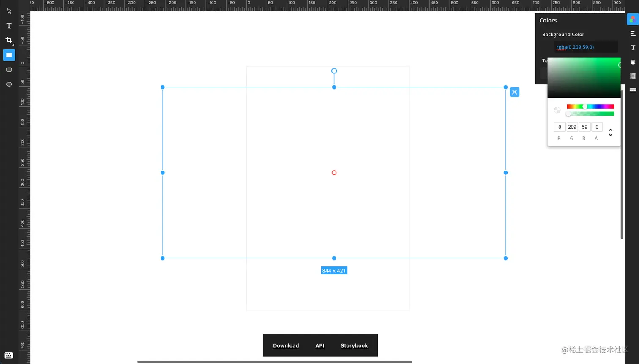
Task: Click the right vertical scrollbar
Action: point(622,164)
